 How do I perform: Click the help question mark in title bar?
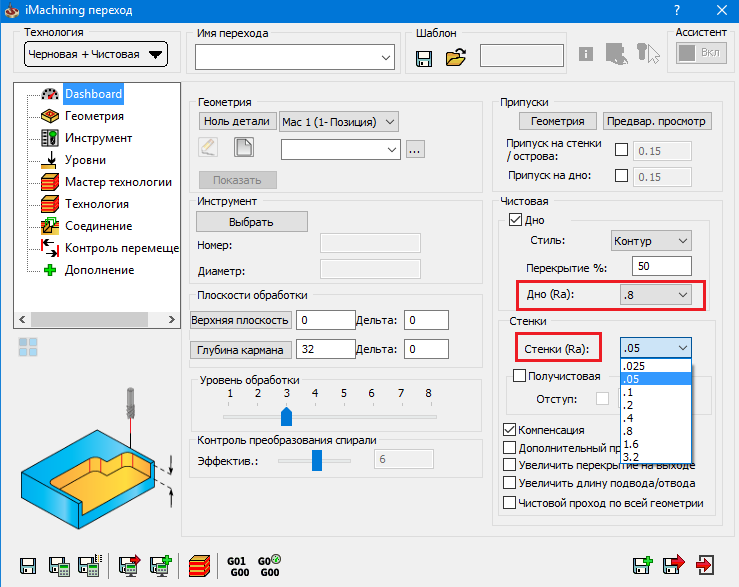[677, 10]
